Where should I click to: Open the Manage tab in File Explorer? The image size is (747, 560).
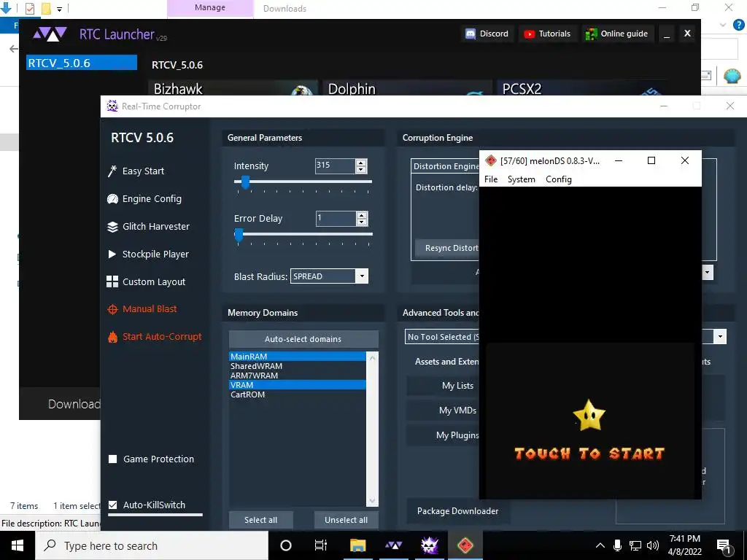tap(210, 8)
